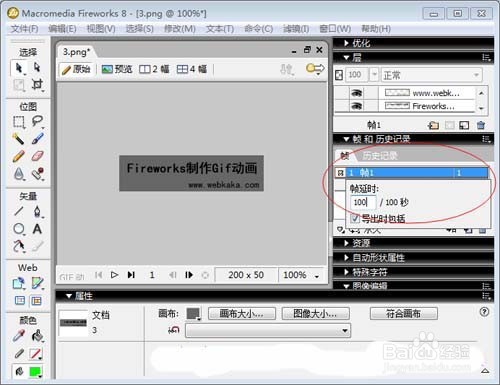This screenshot has width=500, height=385.
Task: Select the Brush tool
Action: tap(37, 139)
